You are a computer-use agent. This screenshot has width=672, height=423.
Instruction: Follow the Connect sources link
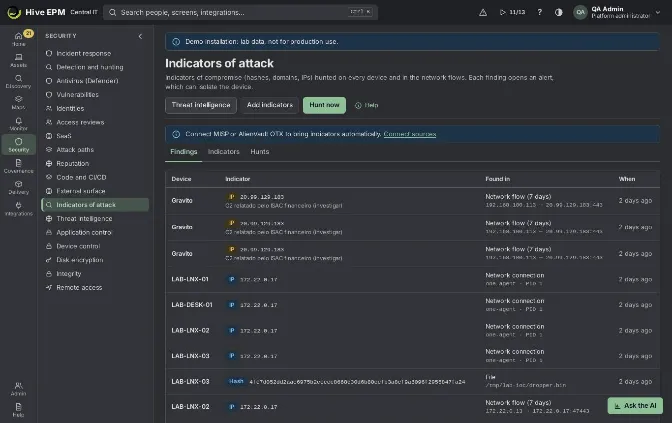(410, 134)
